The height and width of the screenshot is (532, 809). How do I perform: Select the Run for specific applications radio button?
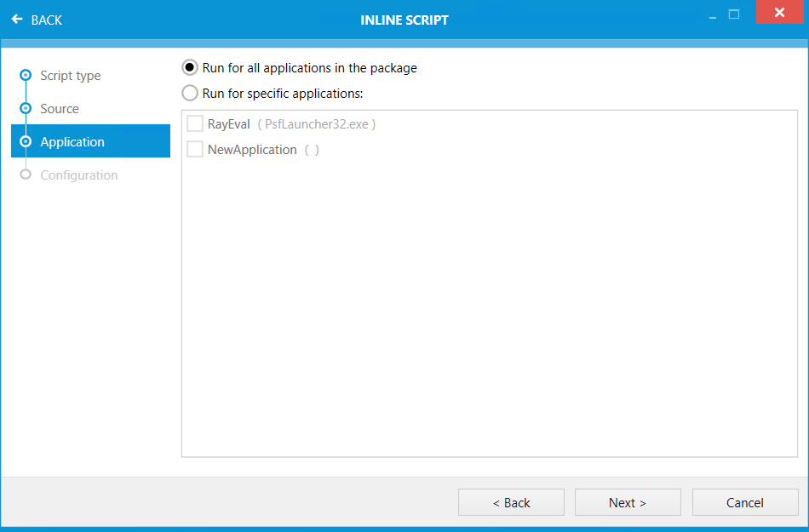click(x=189, y=93)
